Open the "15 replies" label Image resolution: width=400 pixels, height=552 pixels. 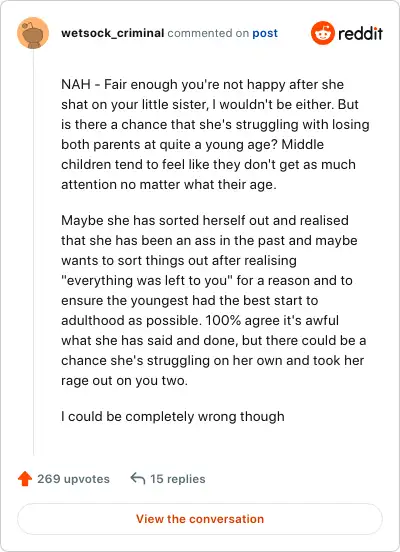(x=177, y=479)
